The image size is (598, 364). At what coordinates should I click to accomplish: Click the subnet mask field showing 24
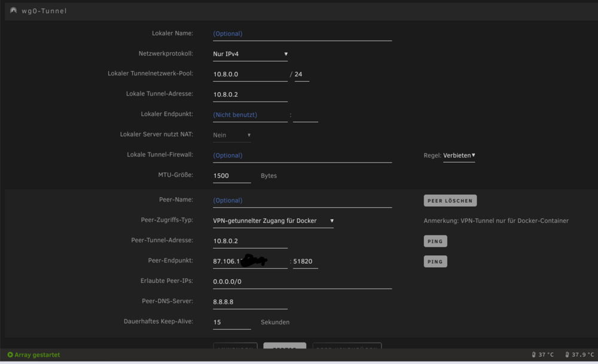click(x=301, y=74)
